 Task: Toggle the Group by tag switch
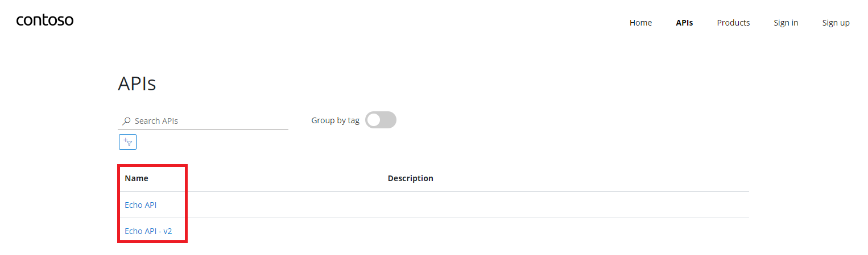click(381, 120)
